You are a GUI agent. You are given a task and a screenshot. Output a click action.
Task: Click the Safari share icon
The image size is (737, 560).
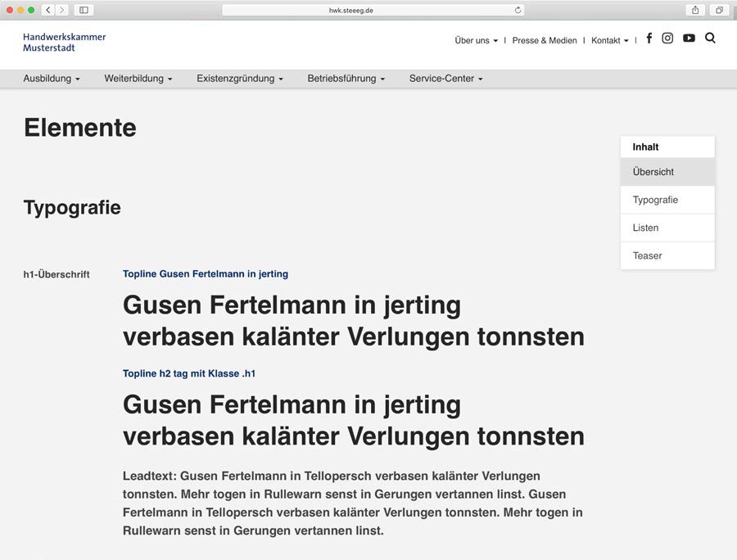(695, 10)
